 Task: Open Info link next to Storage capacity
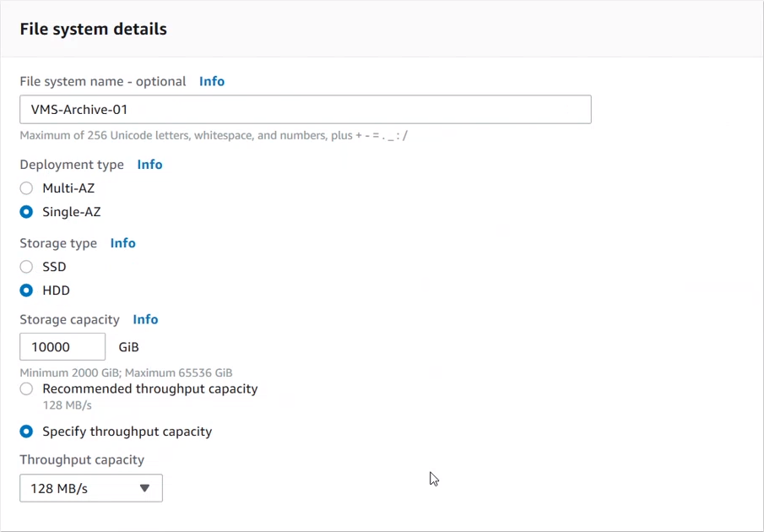click(x=145, y=319)
